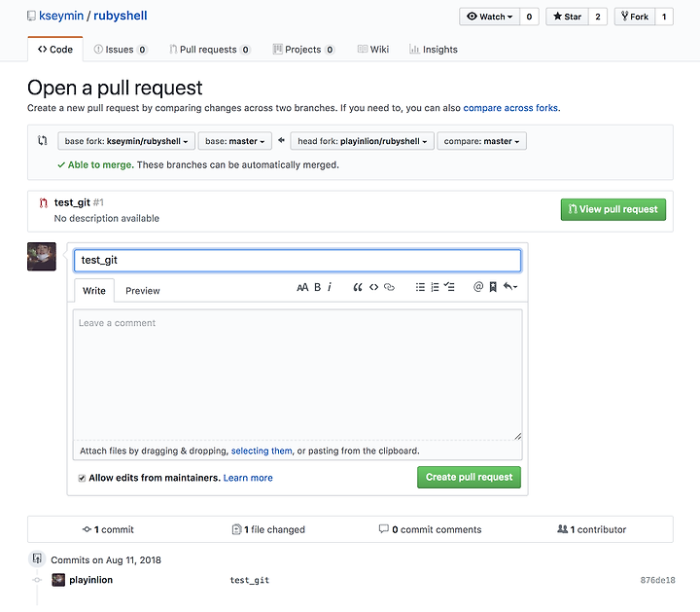The image size is (700, 612).
Task: Open rubyshell repository link
Action: coord(121,16)
